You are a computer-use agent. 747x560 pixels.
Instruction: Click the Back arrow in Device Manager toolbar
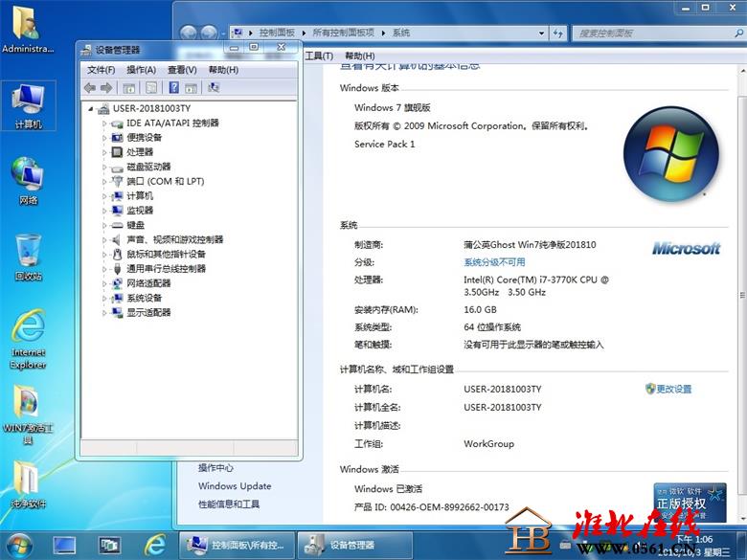point(90,88)
